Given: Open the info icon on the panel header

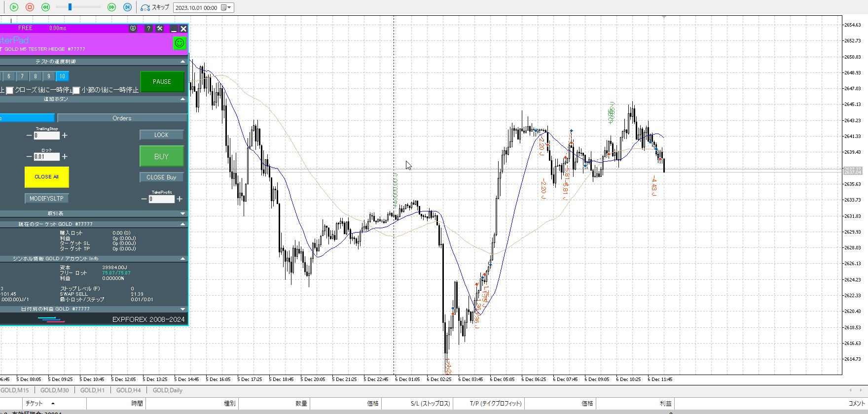Looking at the screenshot, I should (133, 29).
